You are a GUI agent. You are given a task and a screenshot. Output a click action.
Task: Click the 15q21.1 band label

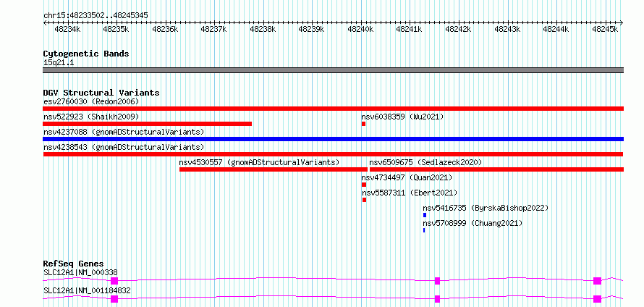pos(59,63)
